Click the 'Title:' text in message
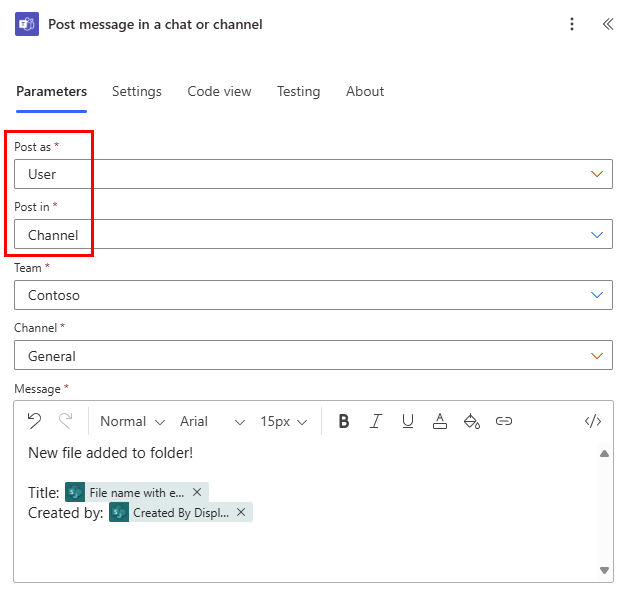This screenshot has width=623, height=602. (x=43, y=493)
